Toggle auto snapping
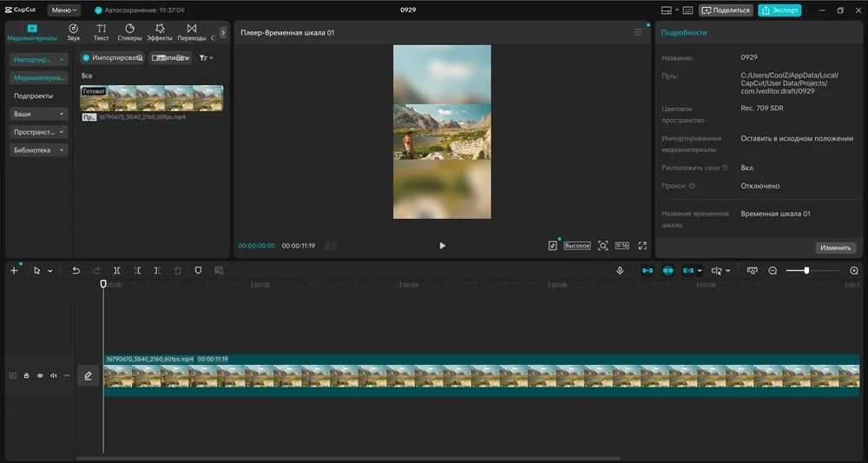 [x=667, y=270]
